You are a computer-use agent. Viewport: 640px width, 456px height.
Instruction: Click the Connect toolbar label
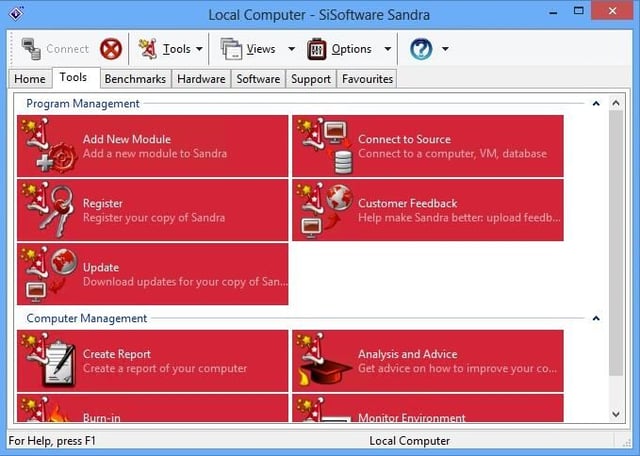pos(67,49)
